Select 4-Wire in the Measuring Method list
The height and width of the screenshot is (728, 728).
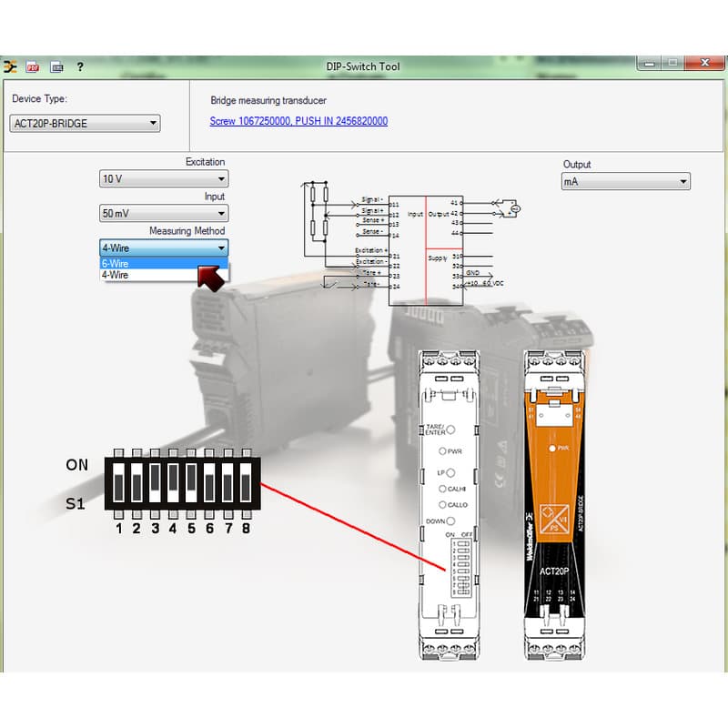pos(164,275)
